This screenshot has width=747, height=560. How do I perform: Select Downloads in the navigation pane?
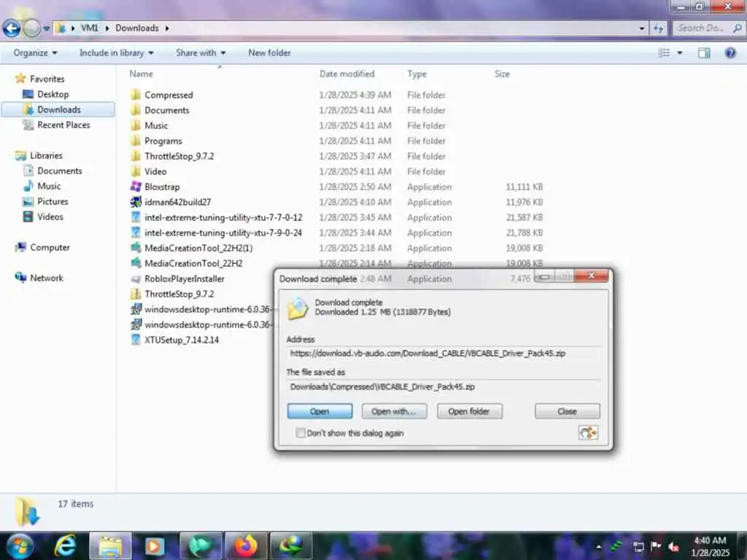click(58, 109)
